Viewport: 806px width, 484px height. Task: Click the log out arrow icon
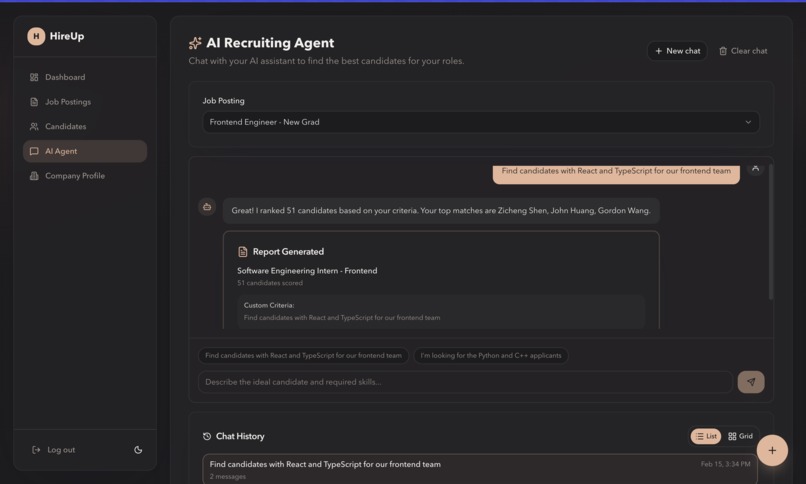click(36, 450)
